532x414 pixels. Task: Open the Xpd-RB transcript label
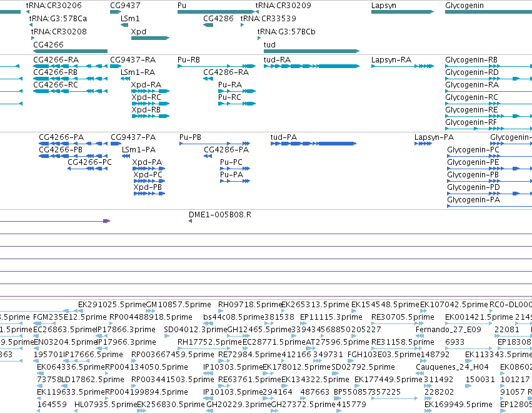pyautogui.click(x=146, y=110)
